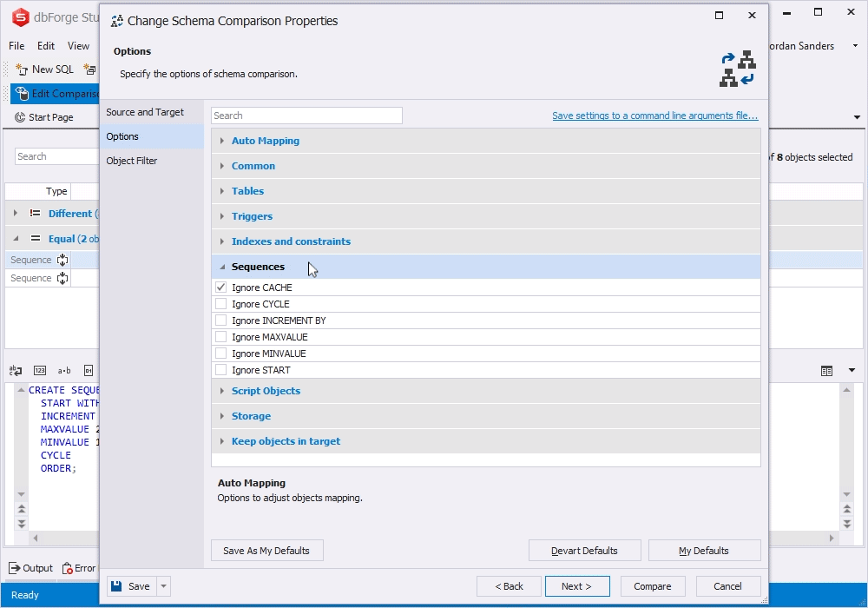Expand Indexes and constraints section
The height and width of the screenshot is (608, 868).
222,241
